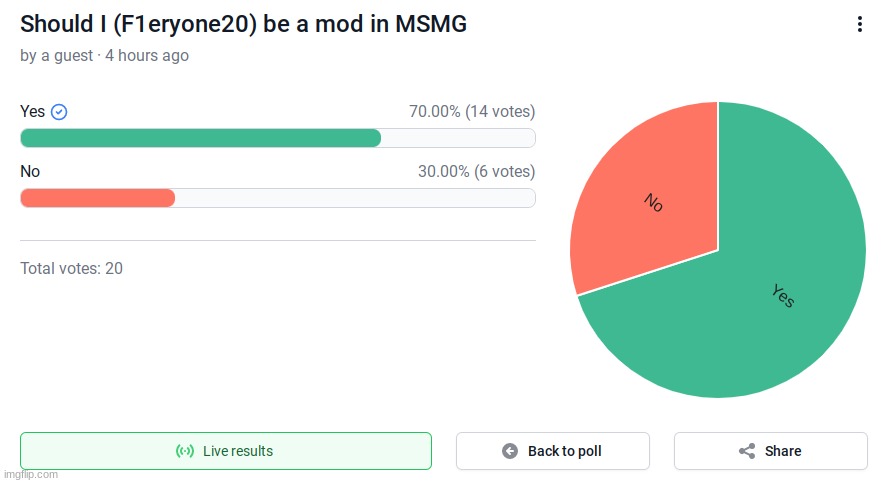The height and width of the screenshot is (483, 886).
Task: Click the 70.00% (14 votes) text
Action: tap(472, 111)
